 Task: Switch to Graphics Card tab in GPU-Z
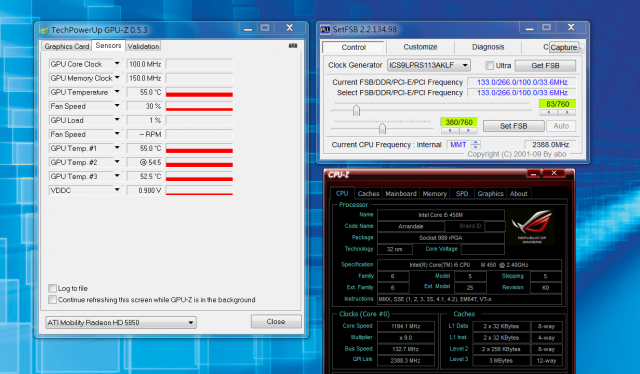(x=67, y=46)
